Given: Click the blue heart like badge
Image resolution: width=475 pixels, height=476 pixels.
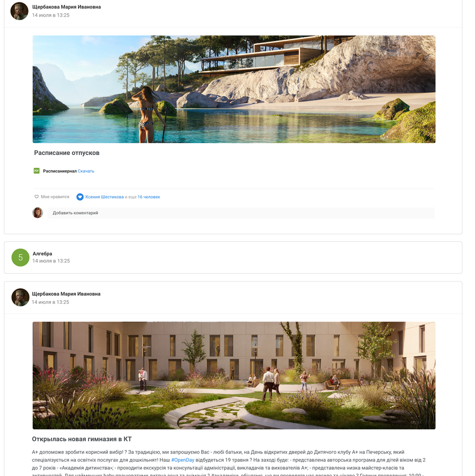Looking at the screenshot, I should click(80, 197).
